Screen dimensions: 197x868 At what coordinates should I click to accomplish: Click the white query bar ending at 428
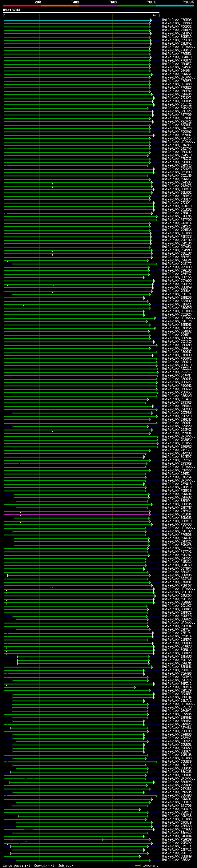pyautogui.click(x=81, y=13)
